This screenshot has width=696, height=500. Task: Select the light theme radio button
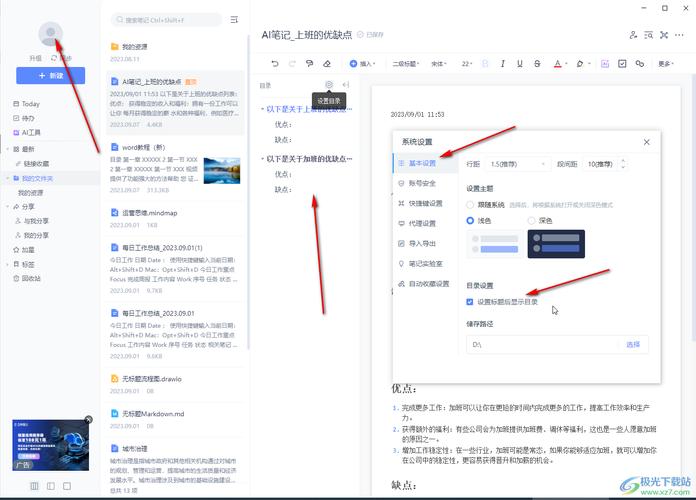click(470, 221)
